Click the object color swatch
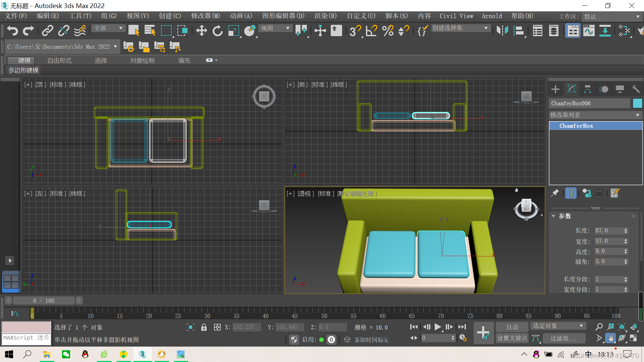This screenshot has width=644, height=362. (x=637, y=103)
